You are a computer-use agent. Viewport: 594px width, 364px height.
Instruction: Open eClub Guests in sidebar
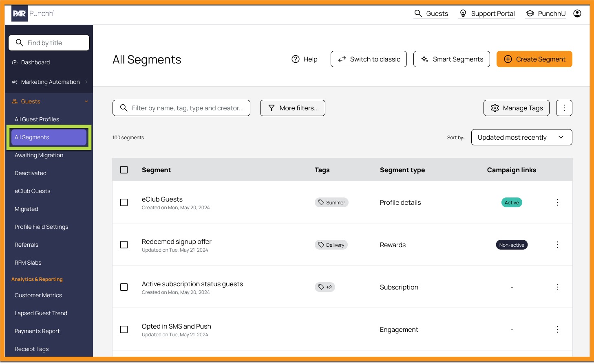(33, 191)
